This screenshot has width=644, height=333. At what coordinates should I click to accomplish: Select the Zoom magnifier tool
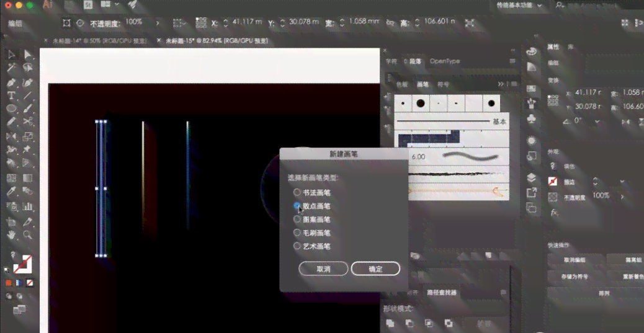[x=27, y=235]
